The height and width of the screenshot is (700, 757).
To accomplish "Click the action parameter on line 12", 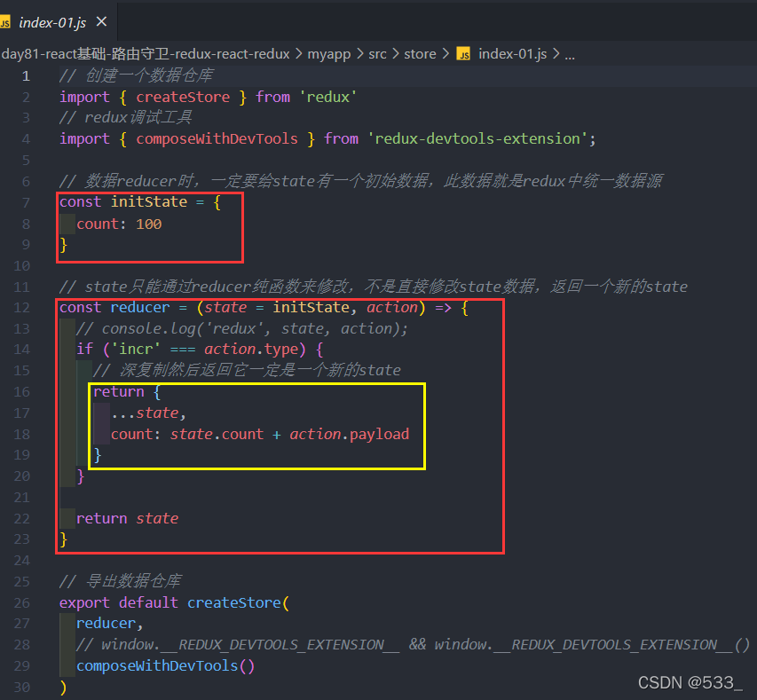I will point(392,308).
